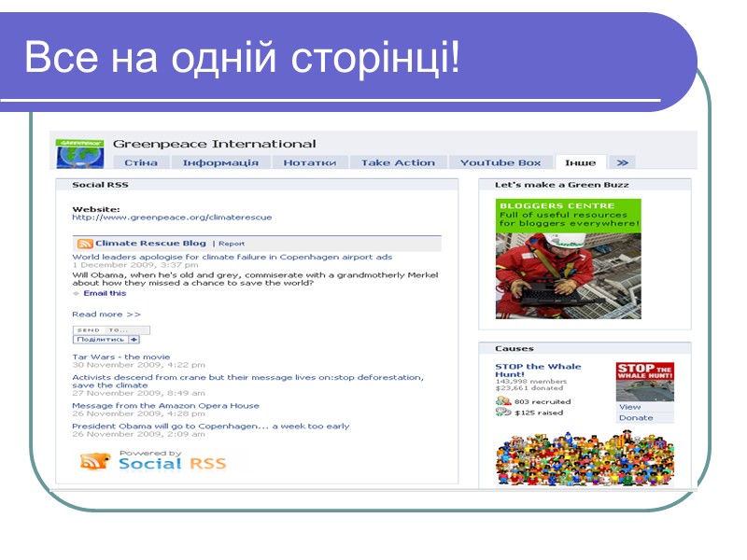Click the Greenpeace International page title

point(215,144)
